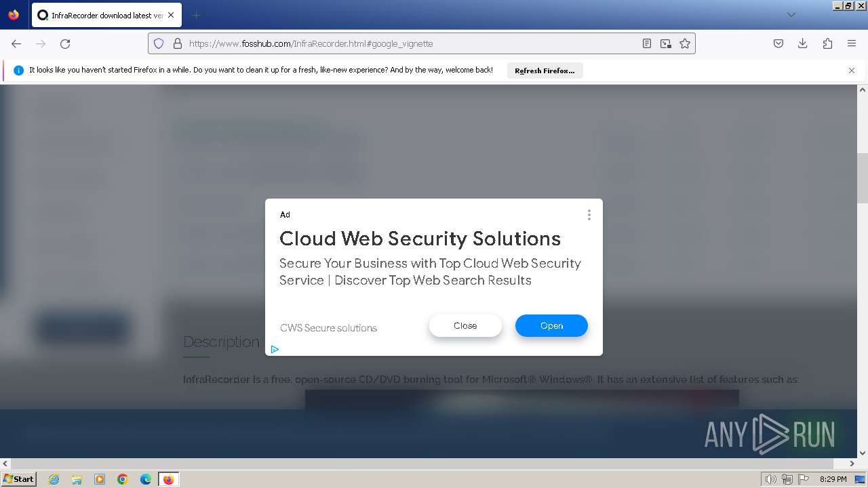Toggle reader view icon in address bar
868x488 pixels.
[647, 43]
